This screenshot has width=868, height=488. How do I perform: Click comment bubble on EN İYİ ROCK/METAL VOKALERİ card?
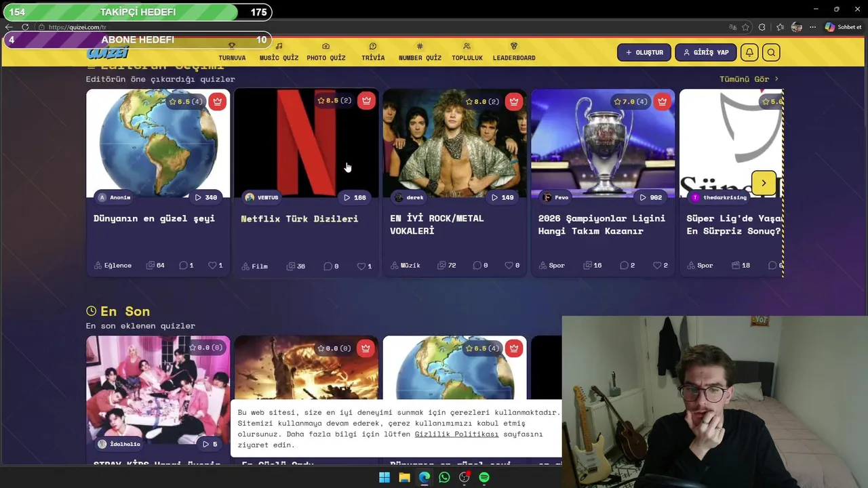(x=477, y=266)
